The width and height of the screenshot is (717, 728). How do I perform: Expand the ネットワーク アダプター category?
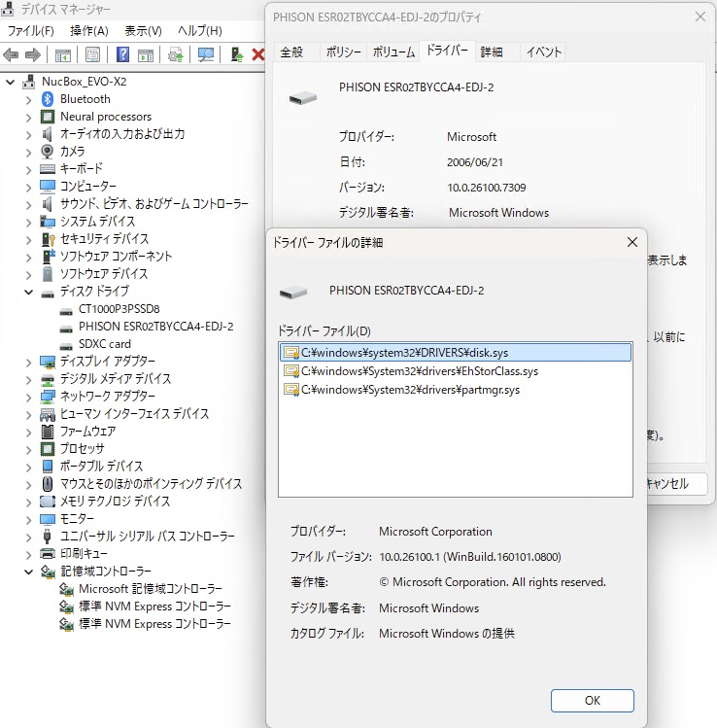point(27,397)
